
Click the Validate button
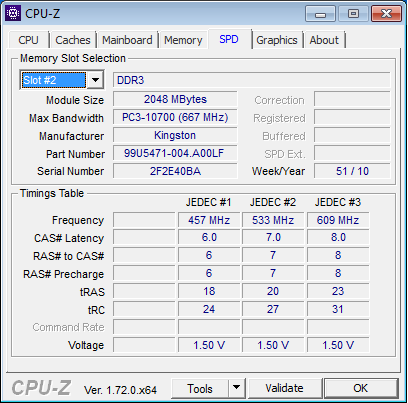pyautogui.click(x=284, y=388)
